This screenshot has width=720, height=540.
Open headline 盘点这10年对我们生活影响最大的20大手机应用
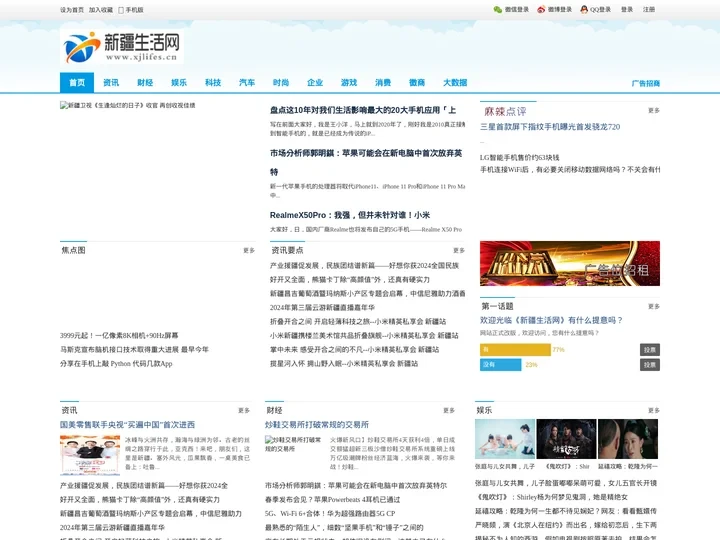(363, 110)
